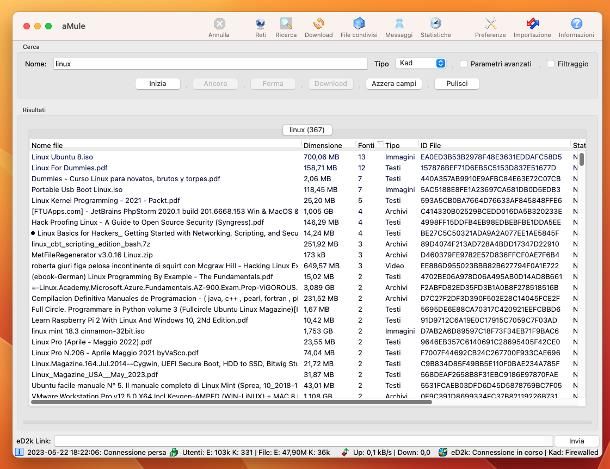
Task: Click the Pulisci button
Action: [457, 84]
